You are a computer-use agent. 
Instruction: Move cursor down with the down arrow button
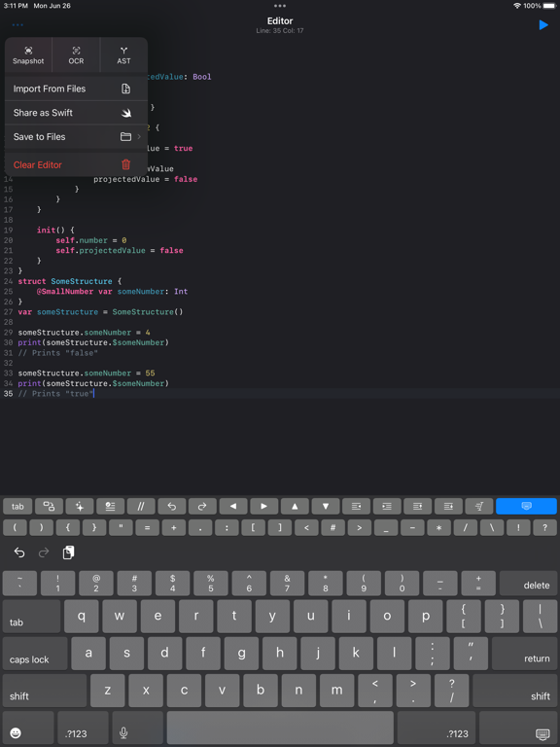[326, 506]
